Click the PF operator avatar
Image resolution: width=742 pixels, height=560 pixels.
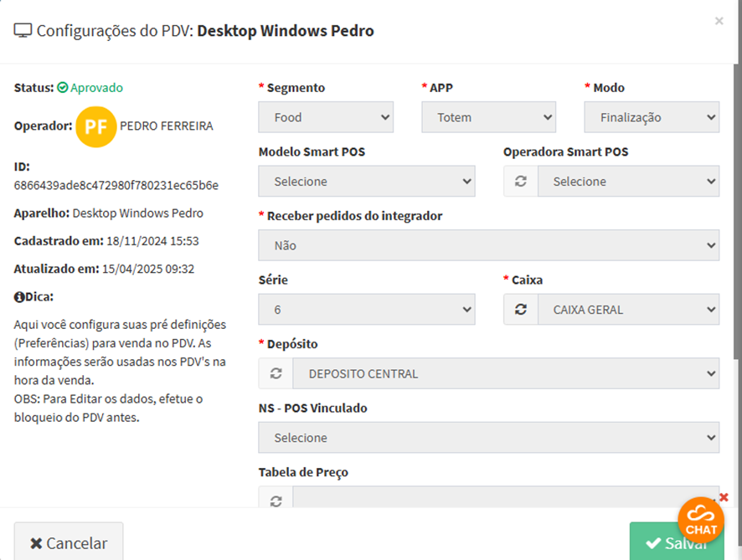click(x=95, y=126)
